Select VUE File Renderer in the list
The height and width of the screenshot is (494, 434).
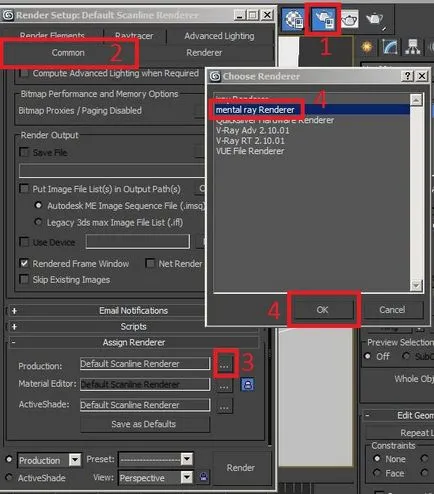(250, 151)
